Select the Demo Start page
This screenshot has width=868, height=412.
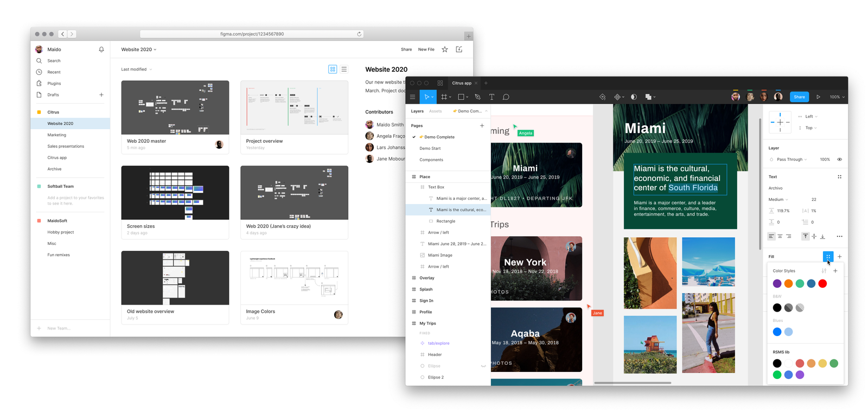tap(430, 148)
